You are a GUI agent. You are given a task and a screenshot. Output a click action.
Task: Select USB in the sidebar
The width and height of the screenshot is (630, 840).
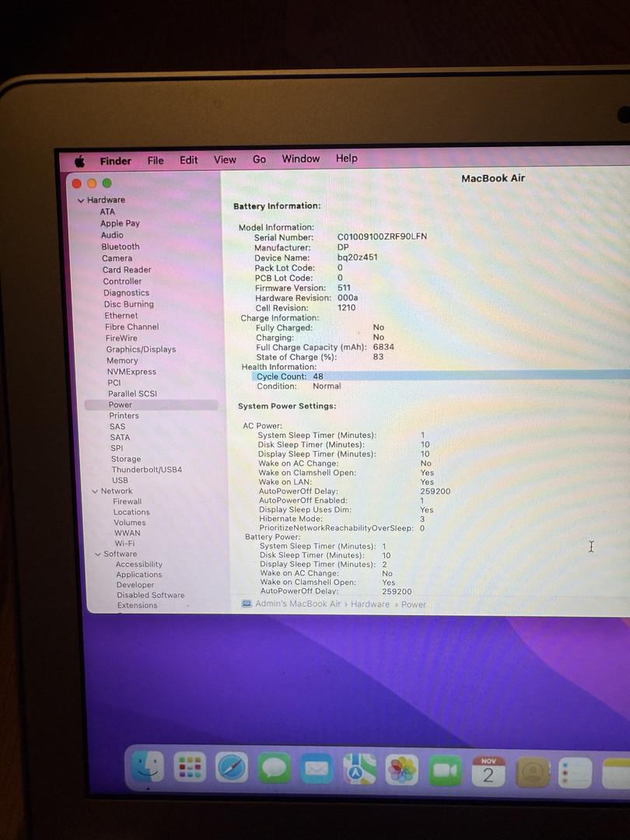120,480
